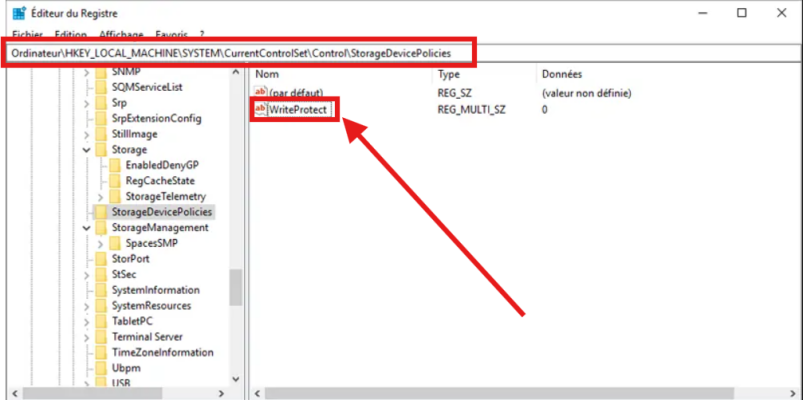Viewport: 803px width, 400px height.
Task: Select the StillImage folder icon
Action: click(x=101, y=134)
